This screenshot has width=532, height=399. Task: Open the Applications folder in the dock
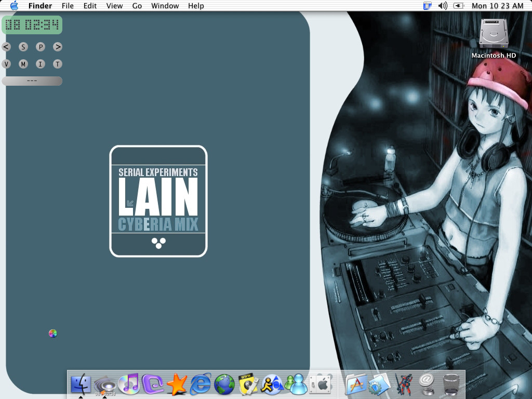pyautogui.click(x=356, y=384)
